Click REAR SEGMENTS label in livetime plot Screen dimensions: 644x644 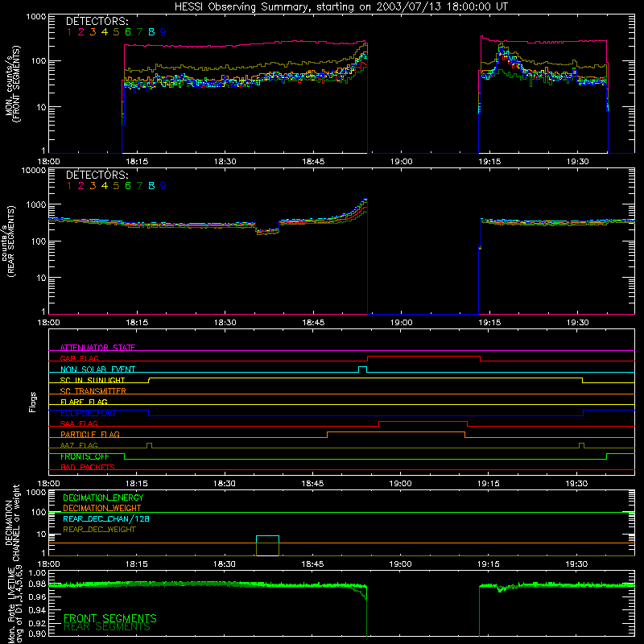(107, 627)
